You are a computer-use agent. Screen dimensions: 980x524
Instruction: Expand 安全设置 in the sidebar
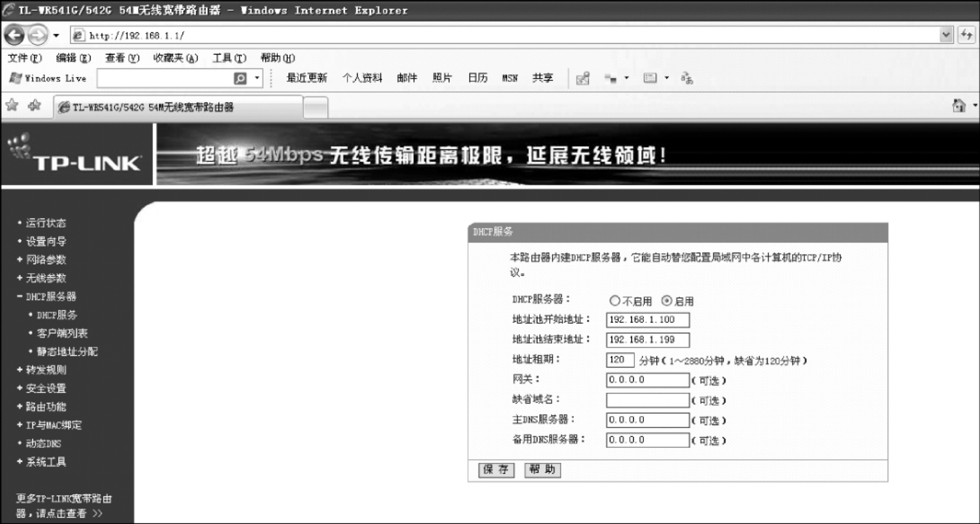tap(46, 389)
